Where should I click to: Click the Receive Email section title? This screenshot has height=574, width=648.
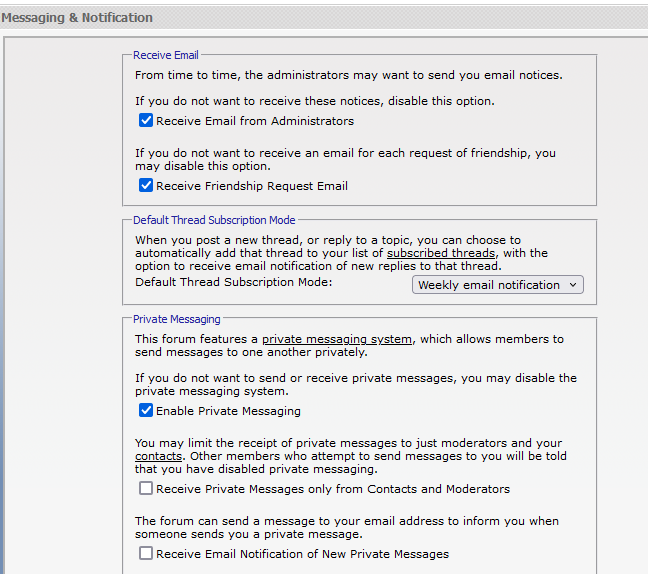166,55
